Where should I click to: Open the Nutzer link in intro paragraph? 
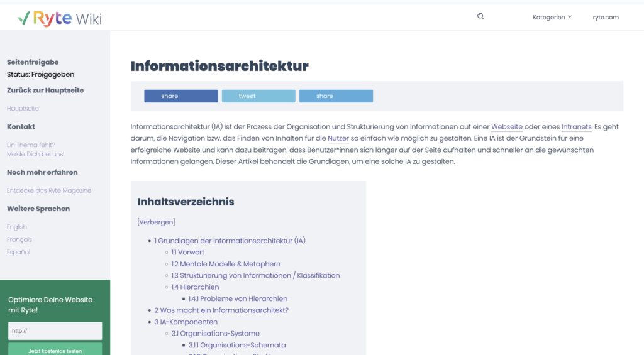338,138
